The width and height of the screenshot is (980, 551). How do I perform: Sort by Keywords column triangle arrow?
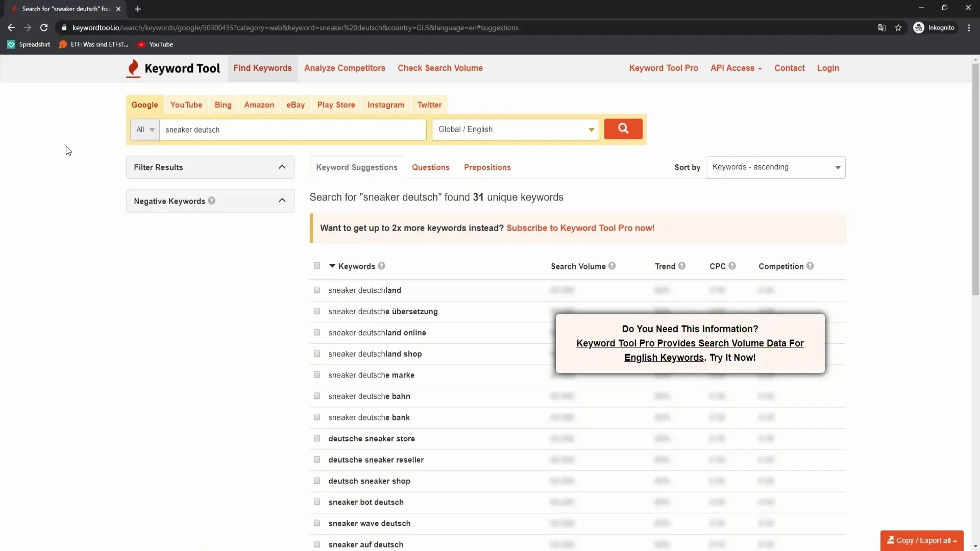coord(332,266)
